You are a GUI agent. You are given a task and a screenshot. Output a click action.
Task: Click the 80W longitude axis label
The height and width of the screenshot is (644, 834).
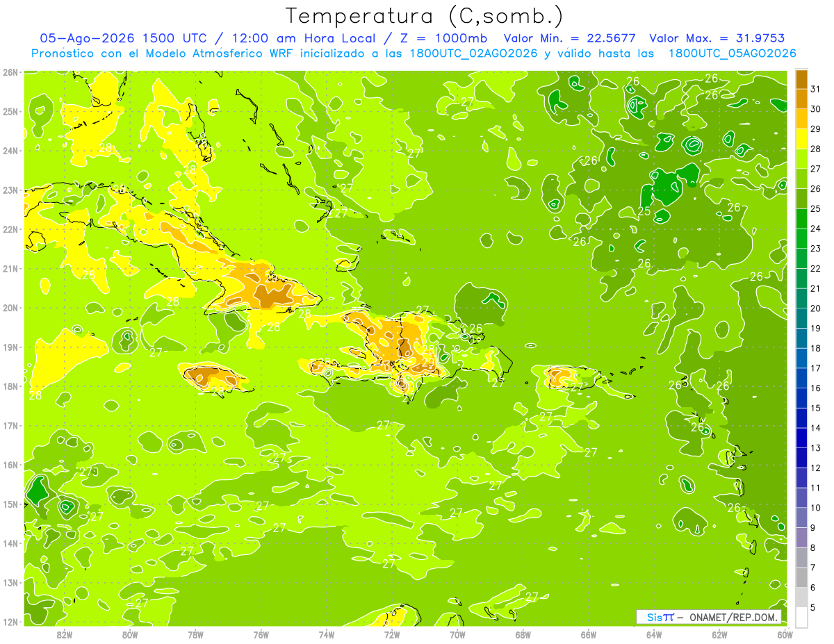click(130, 635)
